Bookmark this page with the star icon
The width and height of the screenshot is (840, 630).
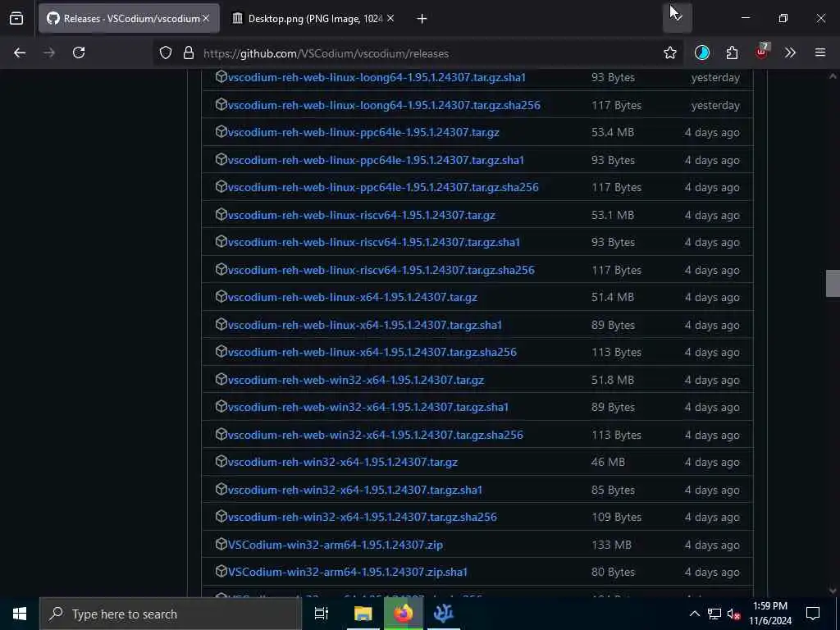[670, 52]
